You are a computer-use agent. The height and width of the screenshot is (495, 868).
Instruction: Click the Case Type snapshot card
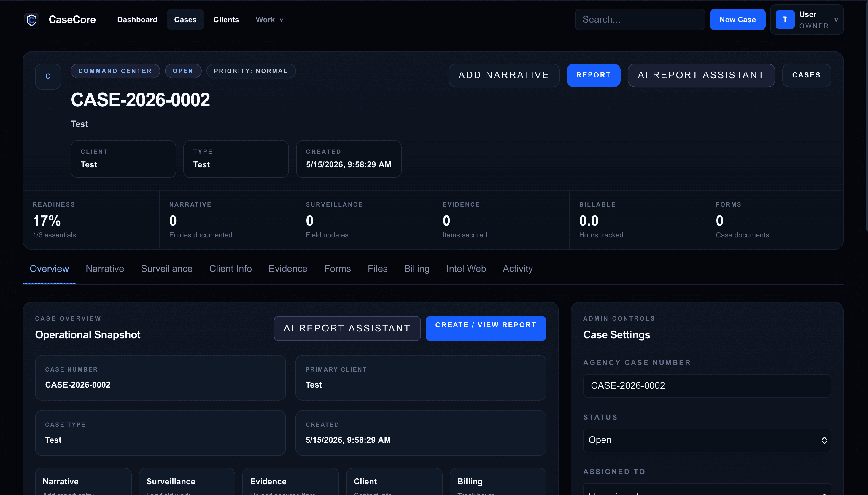coord(160,433)
